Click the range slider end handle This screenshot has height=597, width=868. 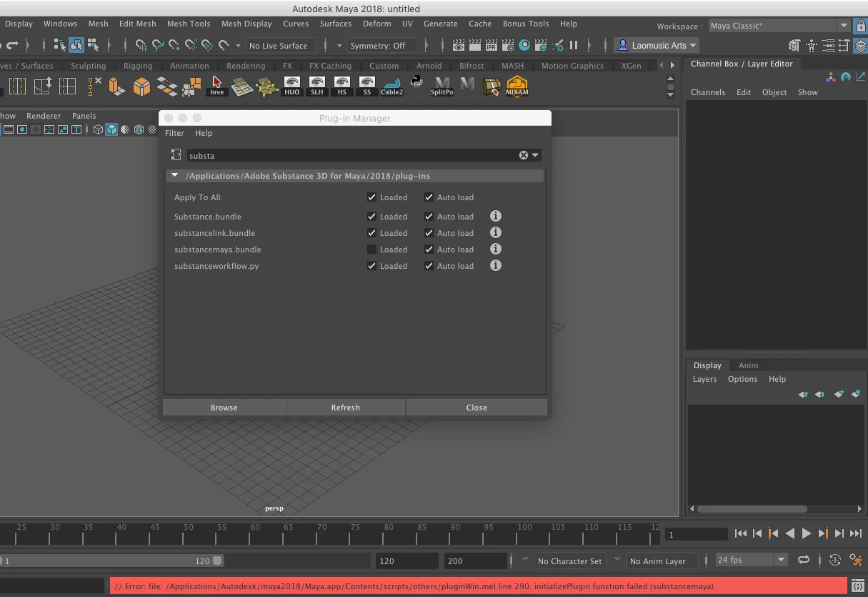pos(217,561)
